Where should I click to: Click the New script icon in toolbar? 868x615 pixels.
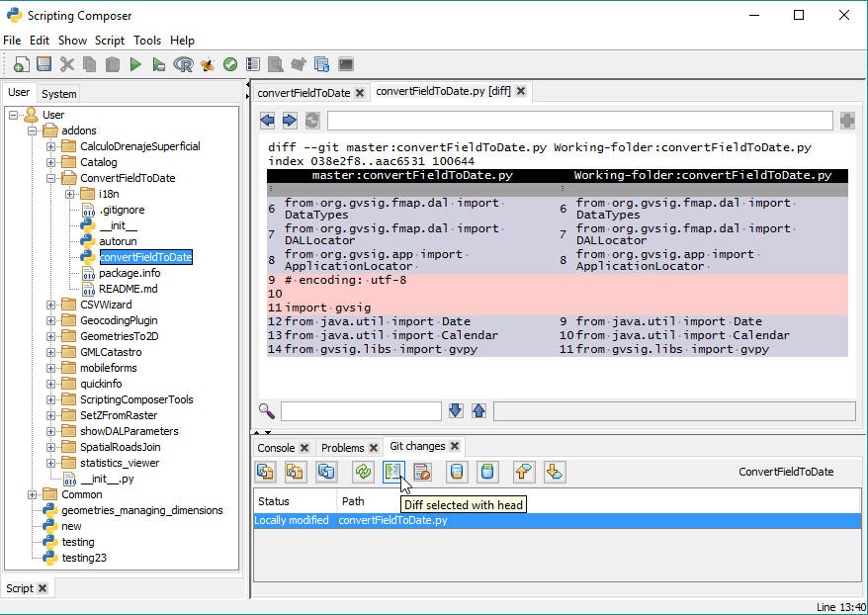coord(21,64)
